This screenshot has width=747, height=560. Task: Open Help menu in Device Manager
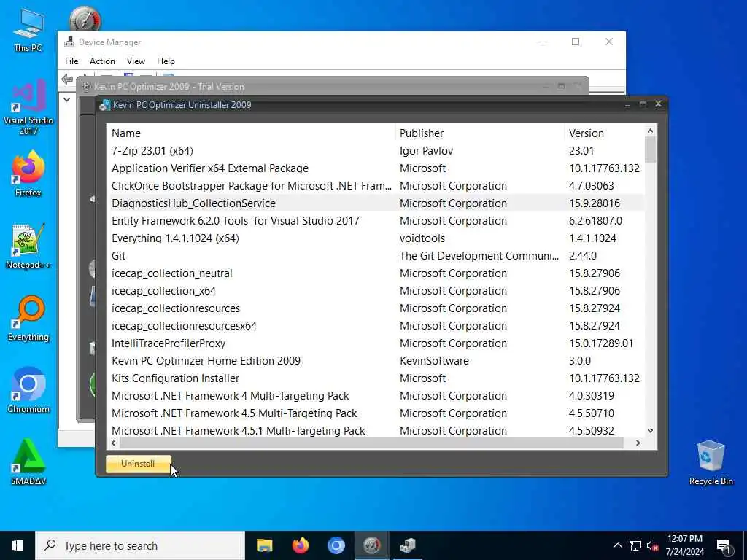click(166, 61)
